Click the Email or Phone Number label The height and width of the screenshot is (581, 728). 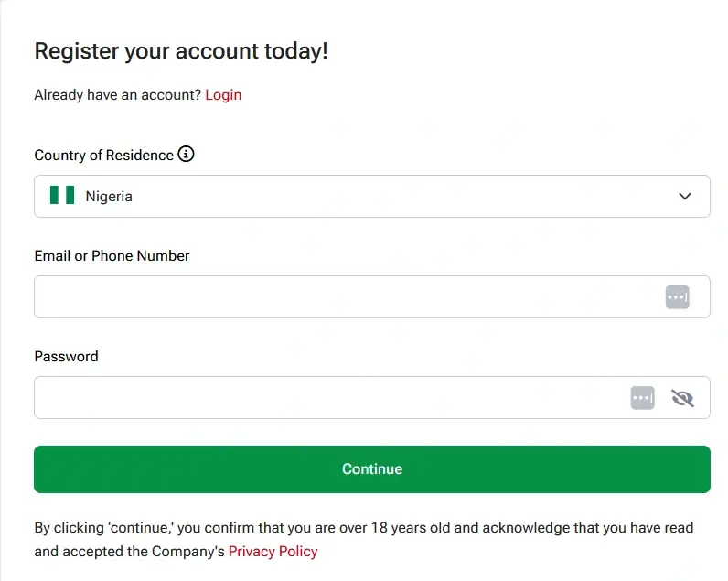pyautogui.click(x=112, y=256)
